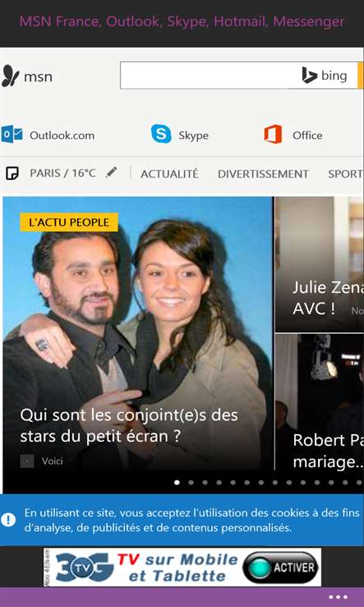This screenshot has height=607, width=364.
Task: Click the sticky note icon beside PARIS
Action: click(x=12, y=174)
